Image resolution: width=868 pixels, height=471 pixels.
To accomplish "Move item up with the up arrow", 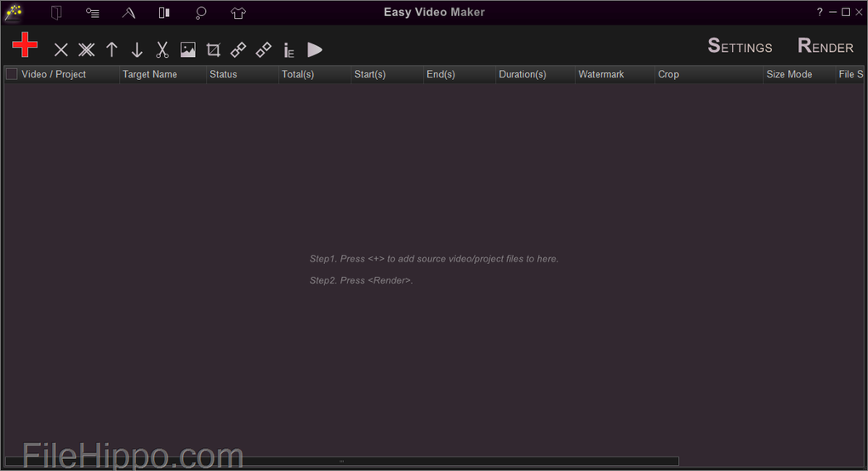I will click(111, 50).
